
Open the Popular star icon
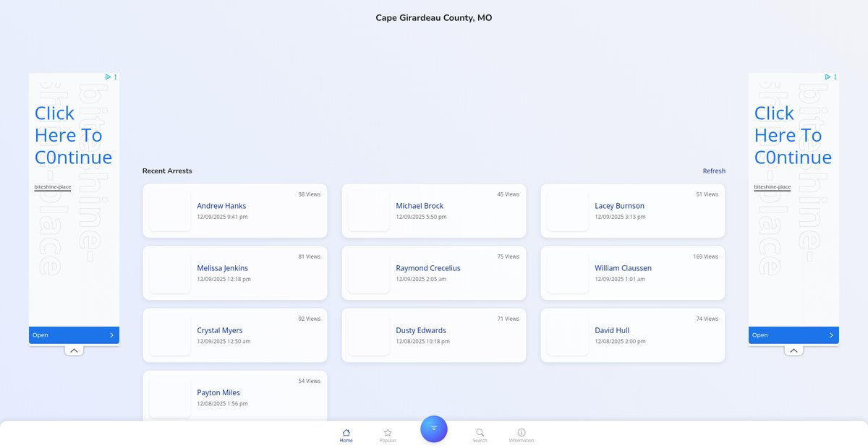pyautogui.click(x=388, y=432)
